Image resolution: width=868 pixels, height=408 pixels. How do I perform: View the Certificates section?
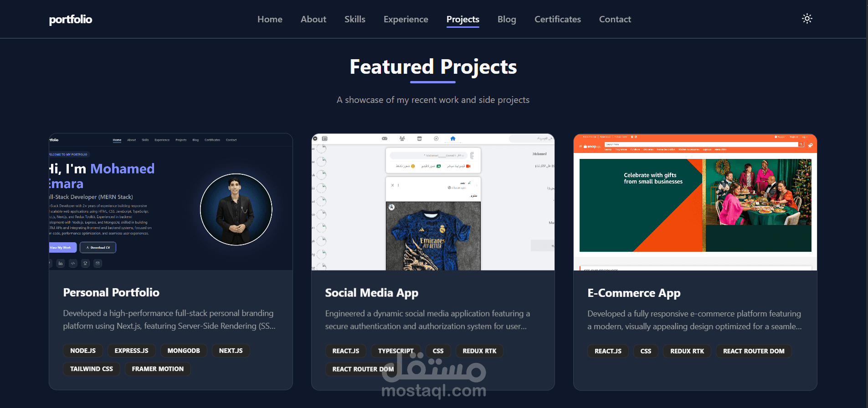tap(558, 19)
